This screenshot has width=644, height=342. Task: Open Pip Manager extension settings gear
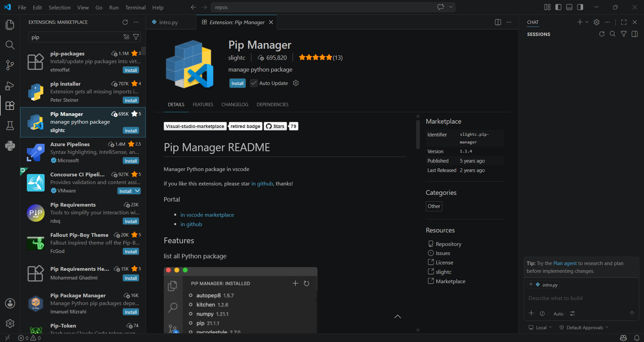296,83
